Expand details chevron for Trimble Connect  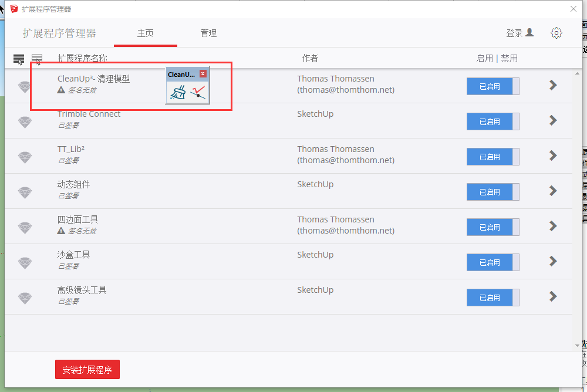pos(553,120)
